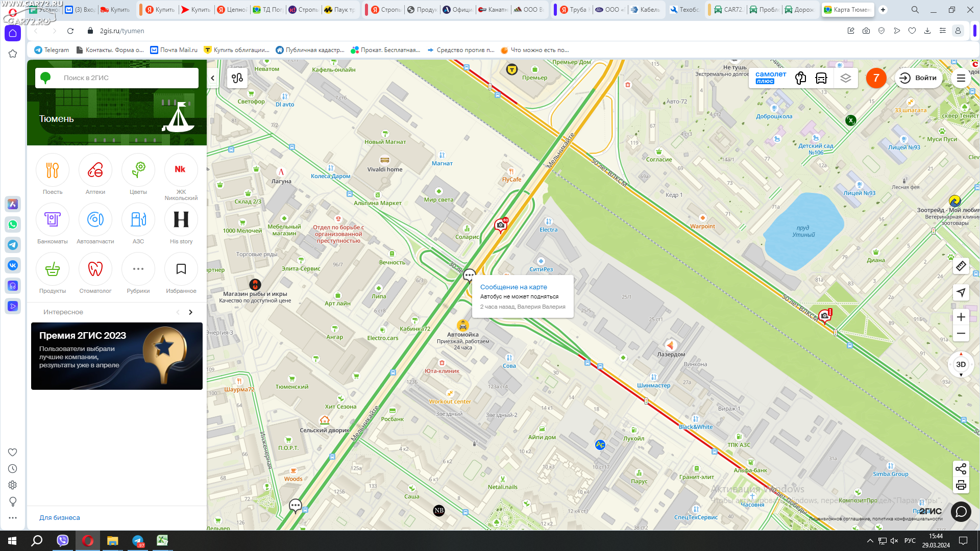Open the Для бизнеса link
The height and width of the screenshot is (551, 980).
click(60, 518)
